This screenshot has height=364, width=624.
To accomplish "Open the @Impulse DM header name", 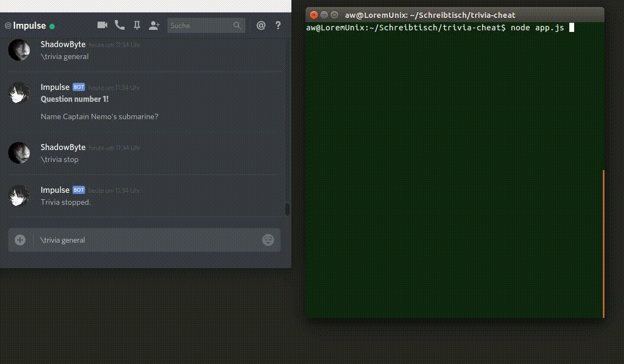I will click(x=27, y=25).
